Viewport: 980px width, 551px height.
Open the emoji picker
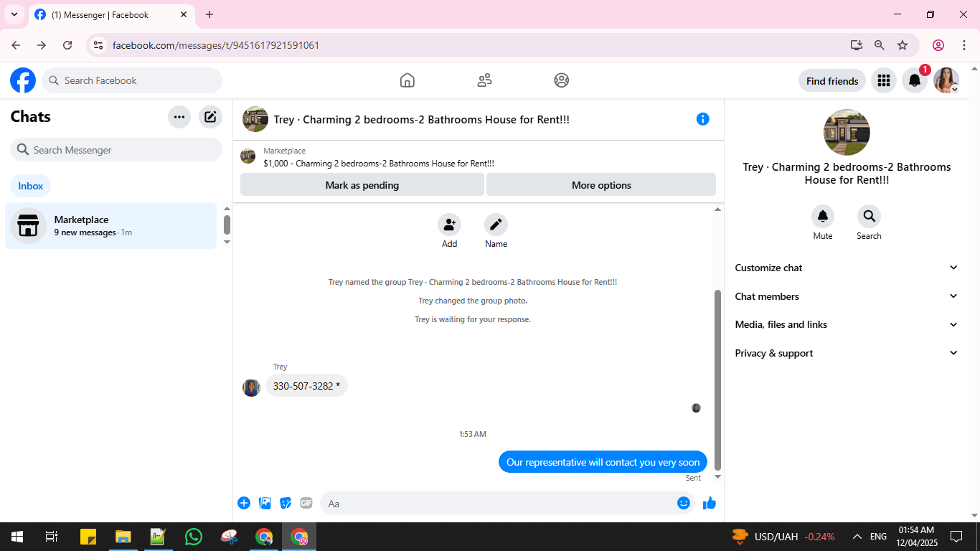click(684, 503)
